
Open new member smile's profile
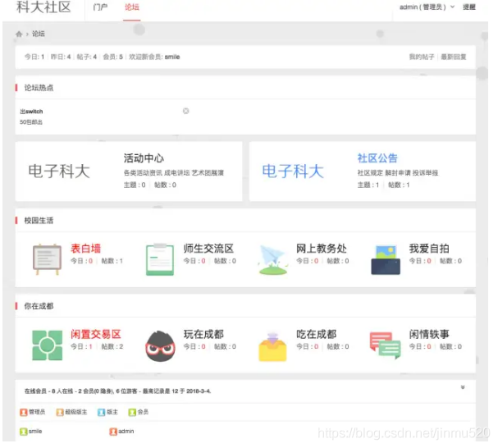pos(172,57)
